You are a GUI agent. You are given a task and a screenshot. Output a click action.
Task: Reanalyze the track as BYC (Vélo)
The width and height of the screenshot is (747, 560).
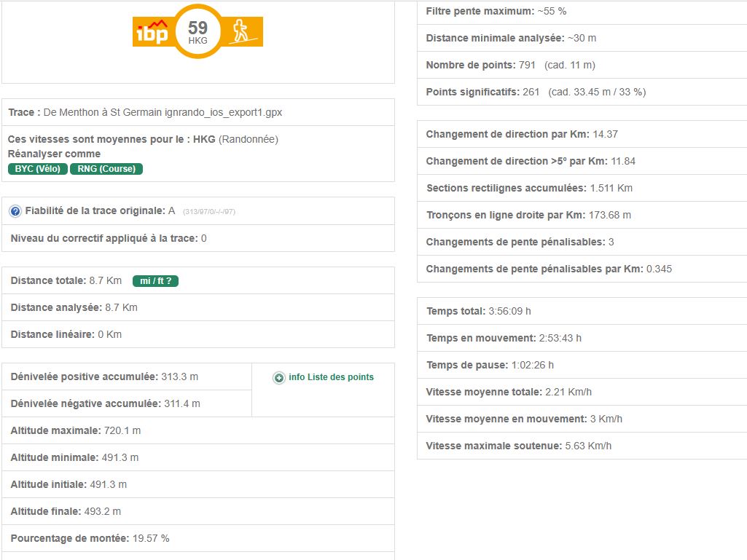[x=38, y=169]
